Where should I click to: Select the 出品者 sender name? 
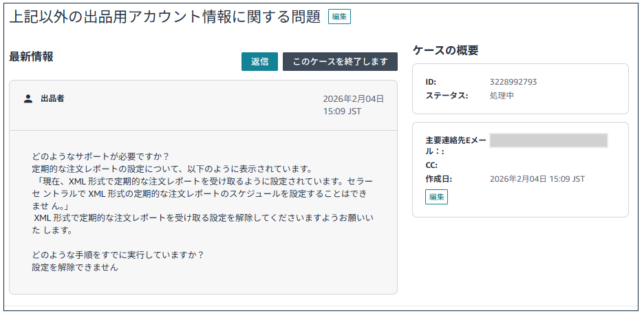[52, 99]
